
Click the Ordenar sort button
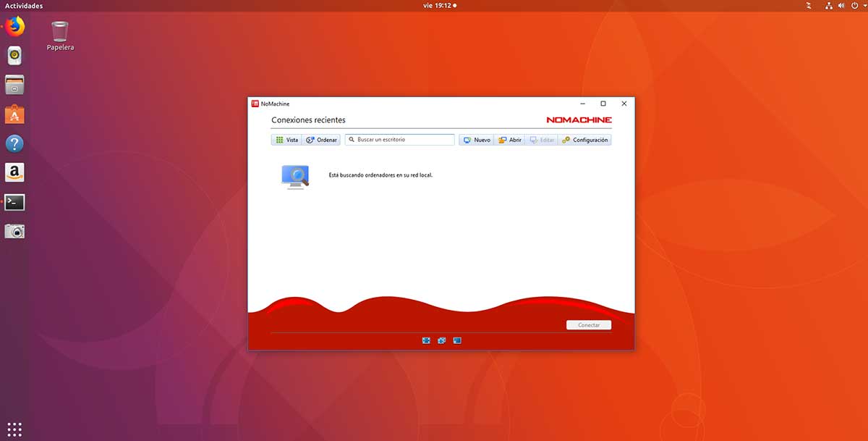pyautogui.click(x=321, y=140)
